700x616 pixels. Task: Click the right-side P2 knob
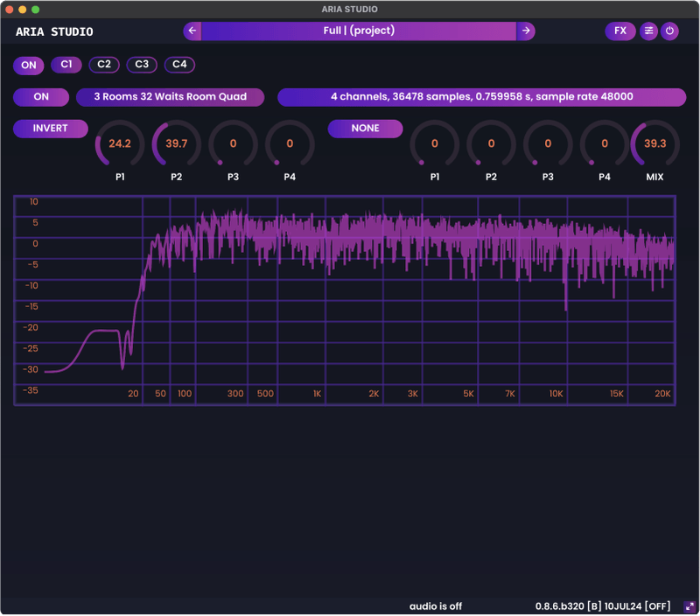pos(491,143)
